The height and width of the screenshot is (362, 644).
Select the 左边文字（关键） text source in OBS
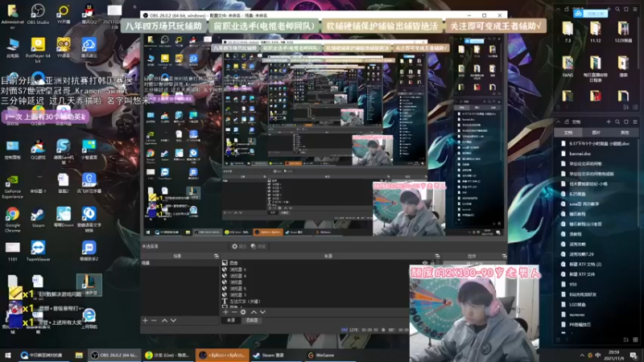pos(245,301)
